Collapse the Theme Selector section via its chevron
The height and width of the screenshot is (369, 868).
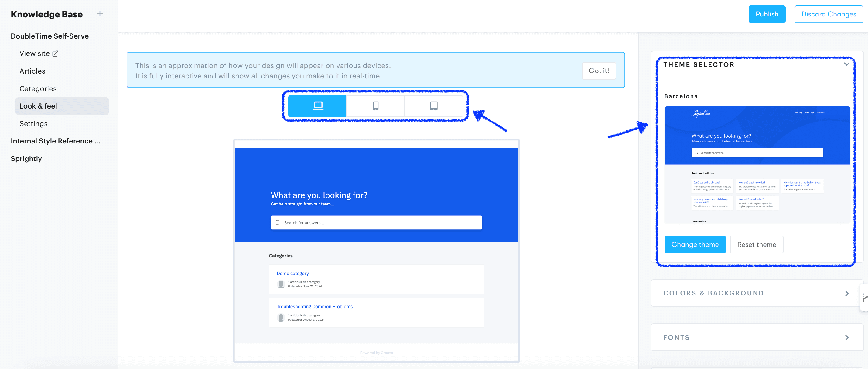click(x=847, y=64)
